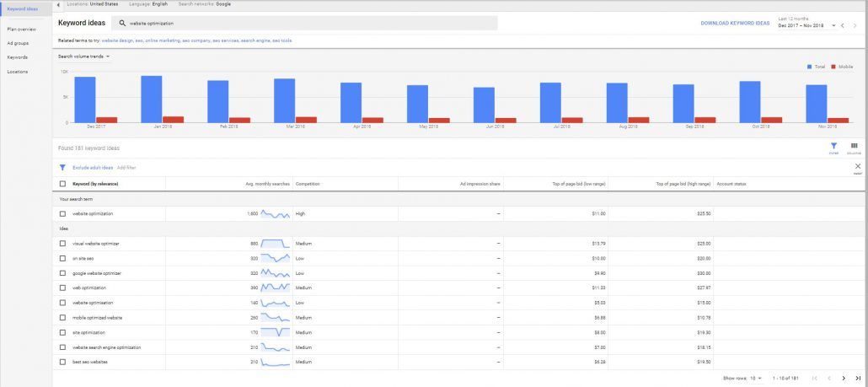This screenshot has width=868, height=387.
Task: Open the table filter funnel icon
Action: pos(833,147)
